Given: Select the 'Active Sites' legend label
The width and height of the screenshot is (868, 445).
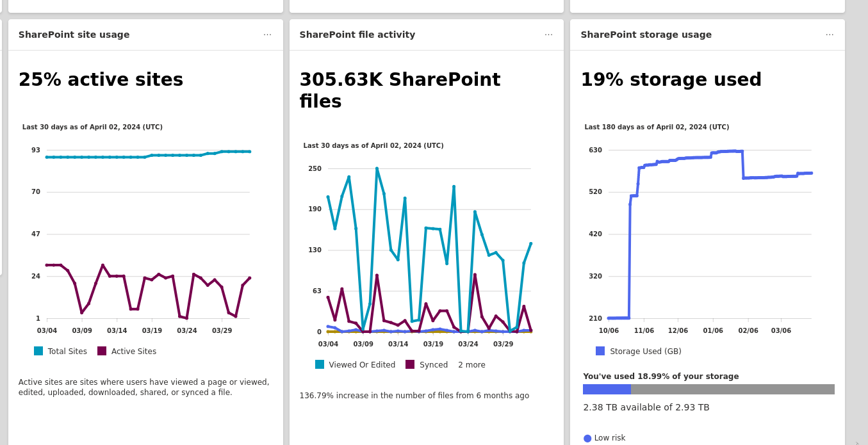Looking at the screenshot, I should pyautogui.click(x=134, y=352).
